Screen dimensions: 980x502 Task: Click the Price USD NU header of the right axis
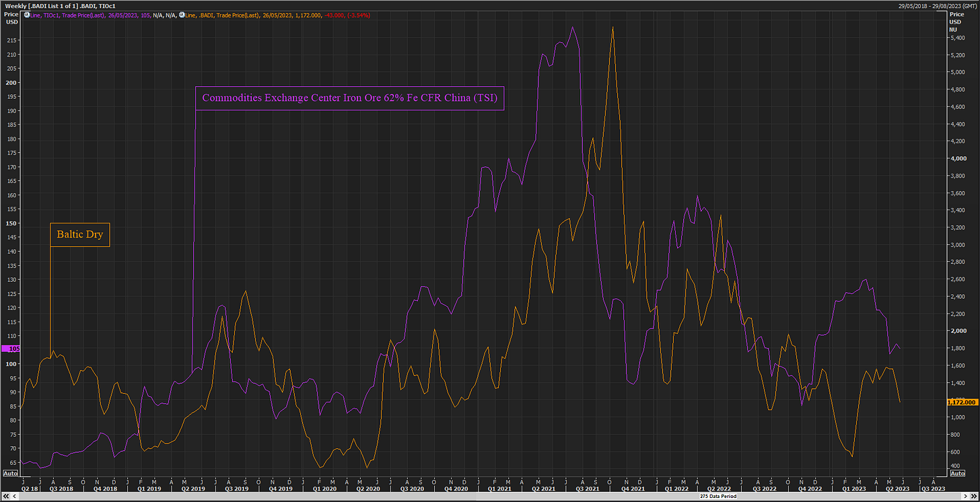(x=956, y=22)
